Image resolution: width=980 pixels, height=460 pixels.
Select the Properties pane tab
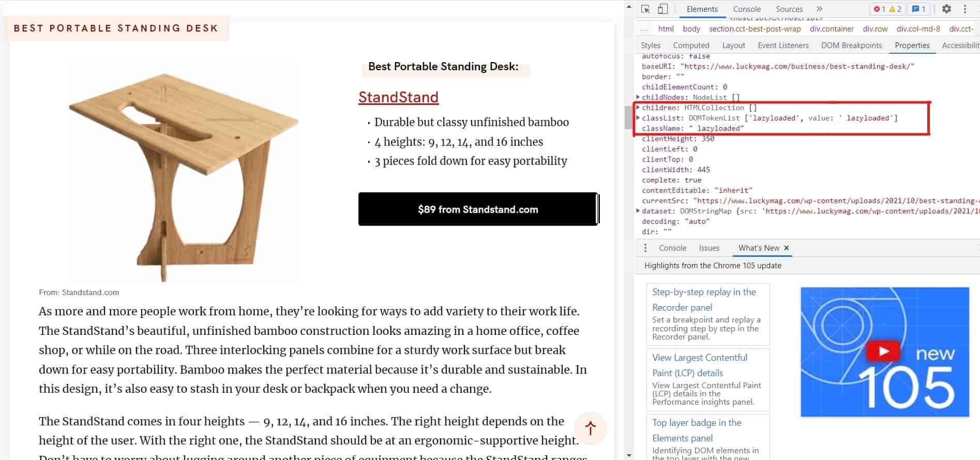coord(912,45)
